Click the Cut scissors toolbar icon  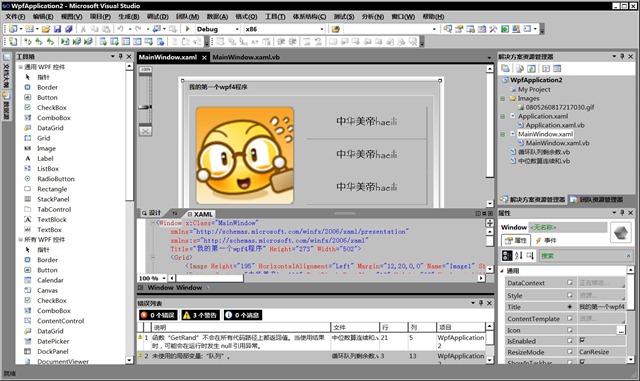click(x=83, y=29)
